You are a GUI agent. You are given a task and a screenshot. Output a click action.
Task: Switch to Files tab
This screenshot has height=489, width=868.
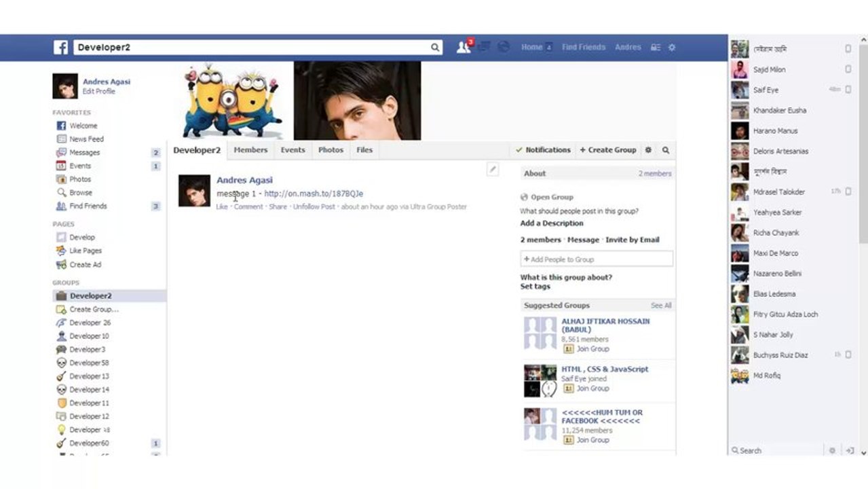364,150
